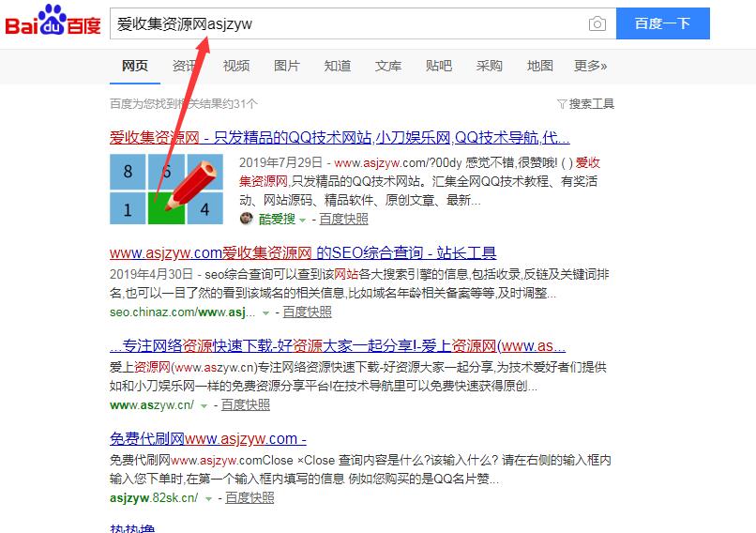The width and height of the screenshot is (756, 533).
Task: Click the Baidu logo
Action: click(53, 21)
